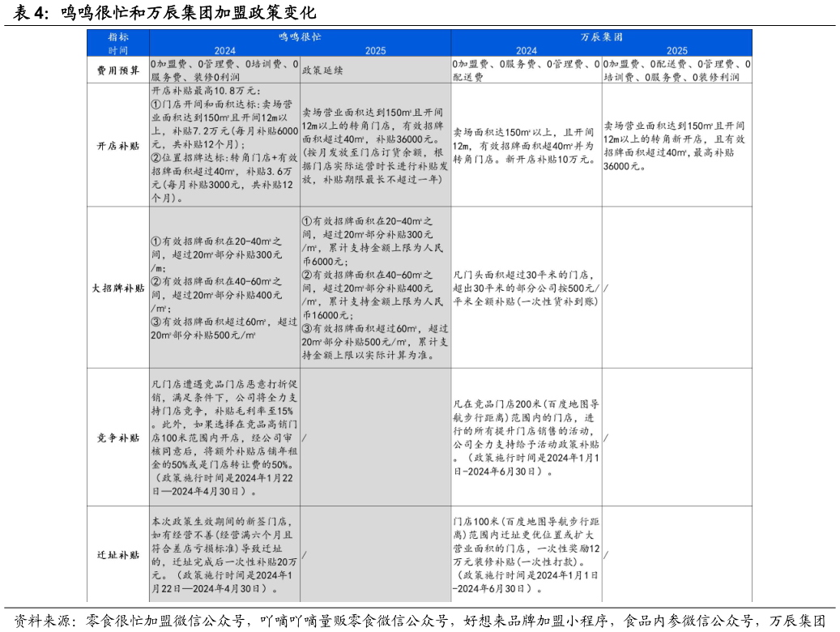Click the '/' in 鸣鸣很忙 2025 迁址补贴
Image resolution: width=840 pixels, height=632 pixels.
coord(305,555)
